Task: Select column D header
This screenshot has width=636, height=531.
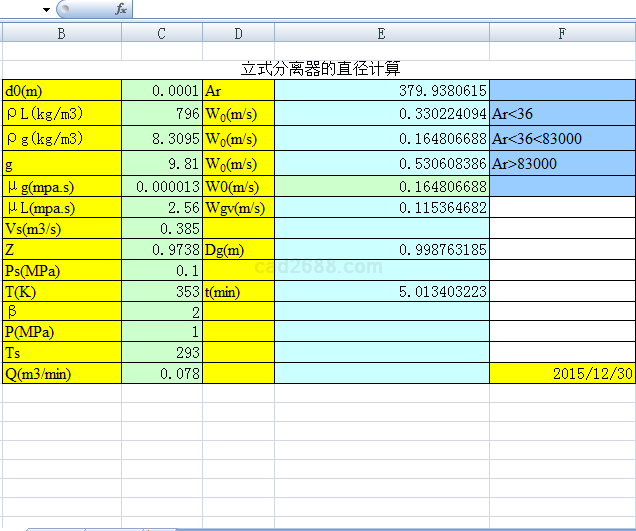Action: pyautogui.click(x=238, y=34)
